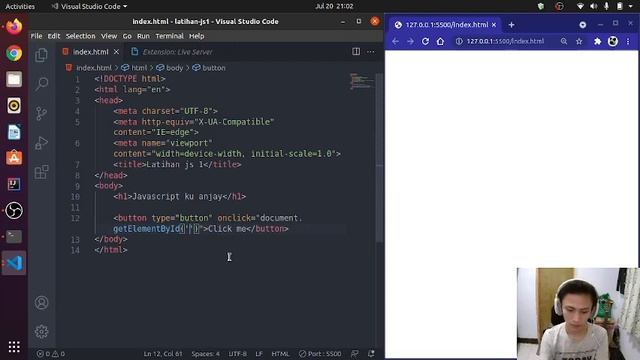The image size is (640, 360).
Task: Open the Selection menu
Action: [x=80, y=36]
